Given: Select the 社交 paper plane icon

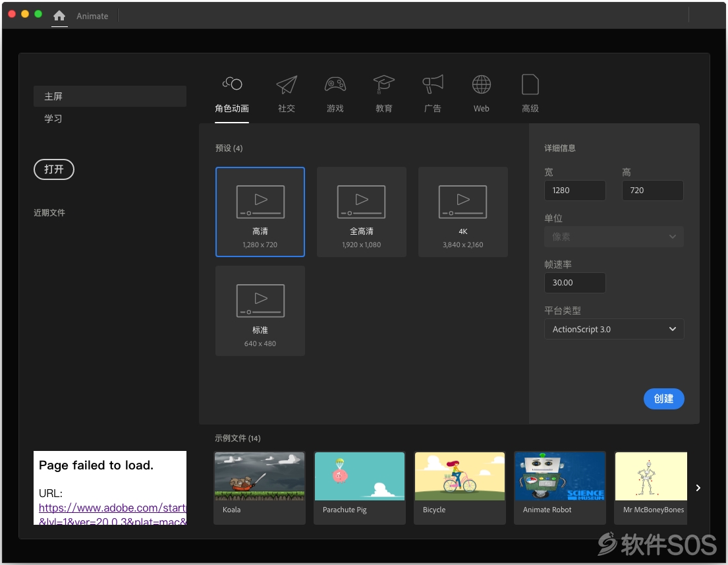Looking at the screenshot, I should click(x=287, y=84).
